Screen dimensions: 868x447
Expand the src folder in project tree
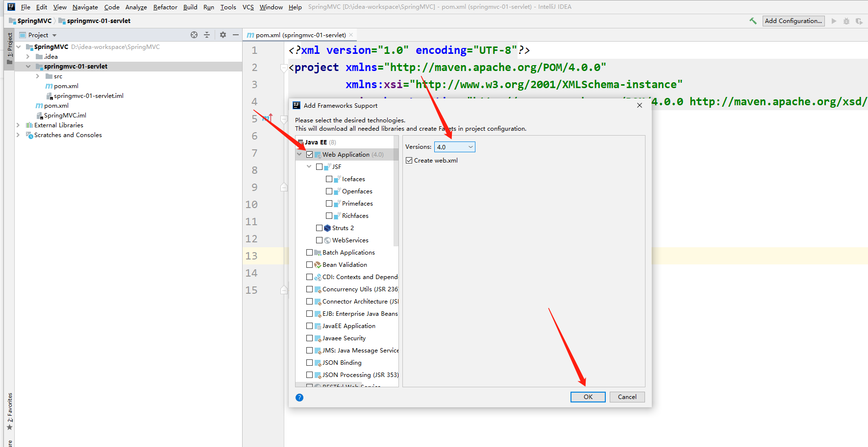pyautogui.click(x=38, y=76)
